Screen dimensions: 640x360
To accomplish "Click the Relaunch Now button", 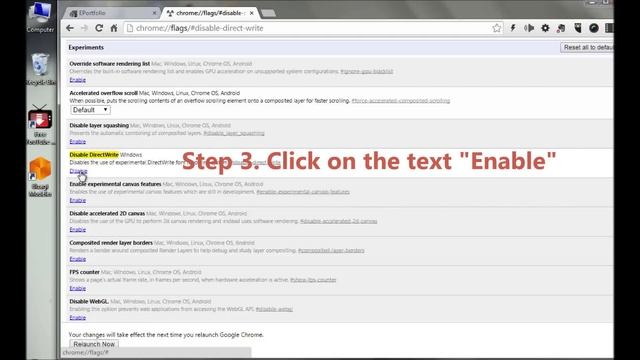I will point(94,344).
